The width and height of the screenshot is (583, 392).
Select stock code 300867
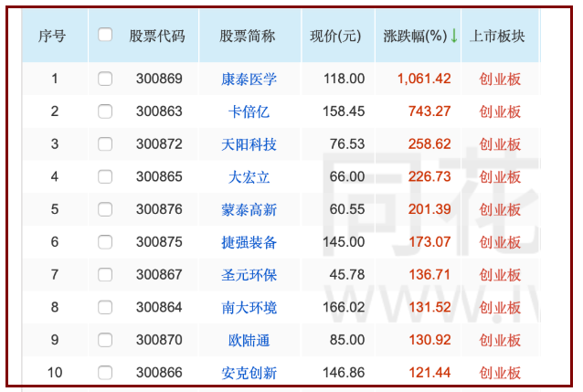coord(159,275)
